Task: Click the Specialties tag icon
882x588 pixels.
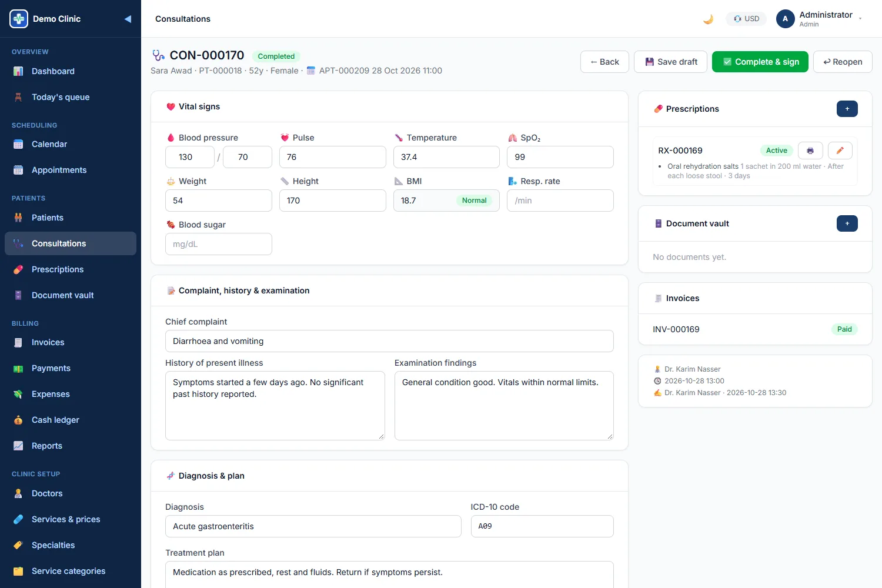Action: pyautogui.click(x=18, y=545)
